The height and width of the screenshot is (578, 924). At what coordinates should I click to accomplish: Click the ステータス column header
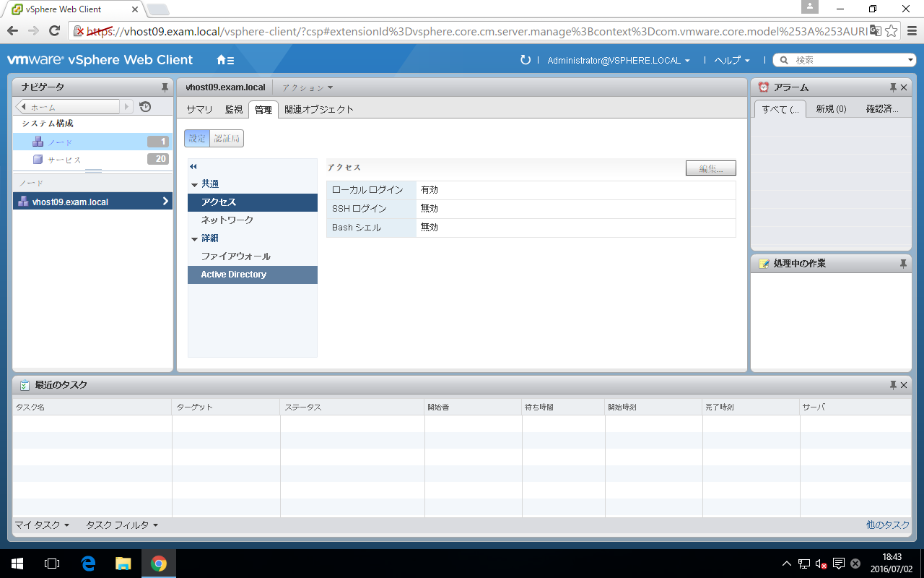[x=352, y=407]
